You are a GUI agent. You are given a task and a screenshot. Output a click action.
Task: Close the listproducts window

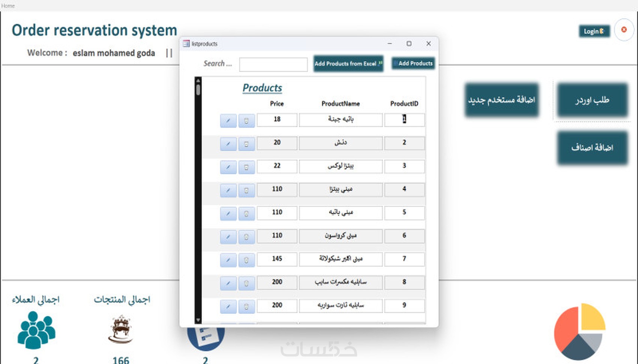428,44
